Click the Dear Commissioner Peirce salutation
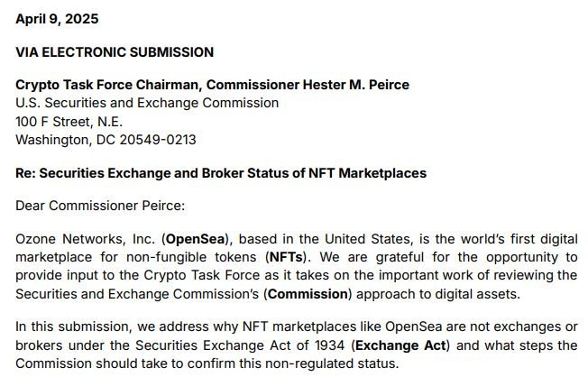 coord(99,206)
